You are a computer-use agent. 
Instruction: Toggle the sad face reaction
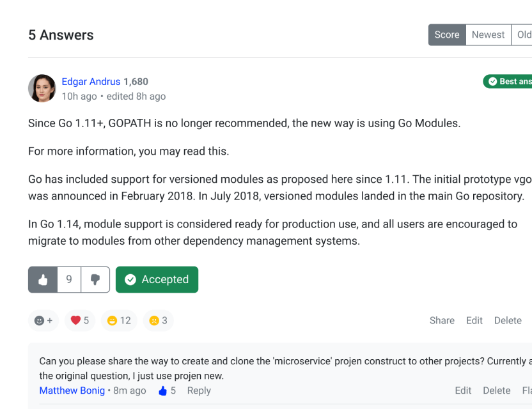point(158,320)
